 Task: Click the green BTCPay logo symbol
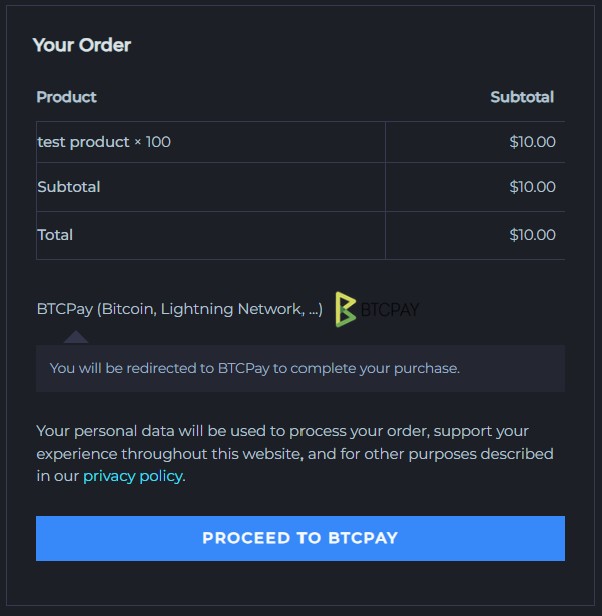pos(346,310)
